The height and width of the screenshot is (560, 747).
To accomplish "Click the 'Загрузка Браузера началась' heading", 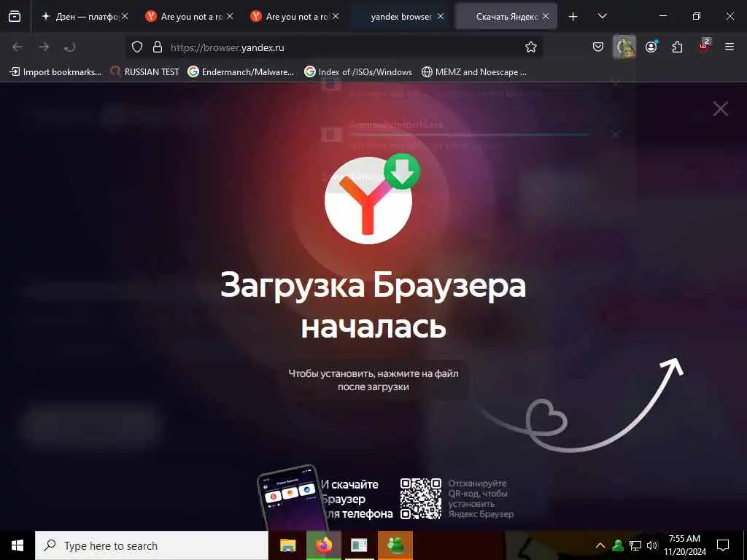I will tap(373, 306).
